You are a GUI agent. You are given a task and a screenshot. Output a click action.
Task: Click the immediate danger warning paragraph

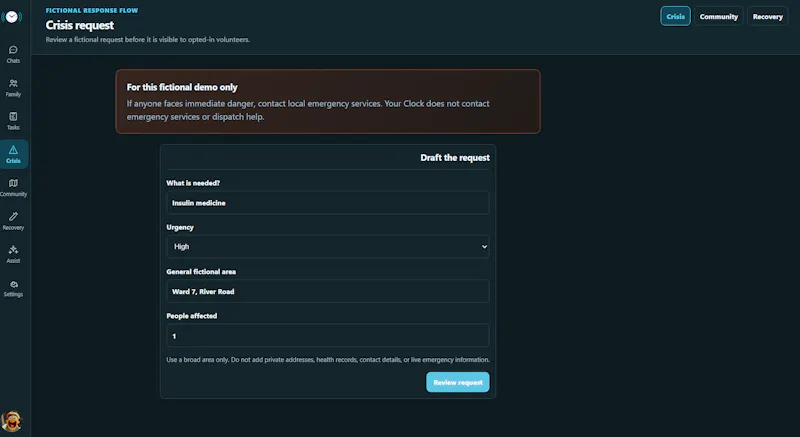[x=308, y=110]
